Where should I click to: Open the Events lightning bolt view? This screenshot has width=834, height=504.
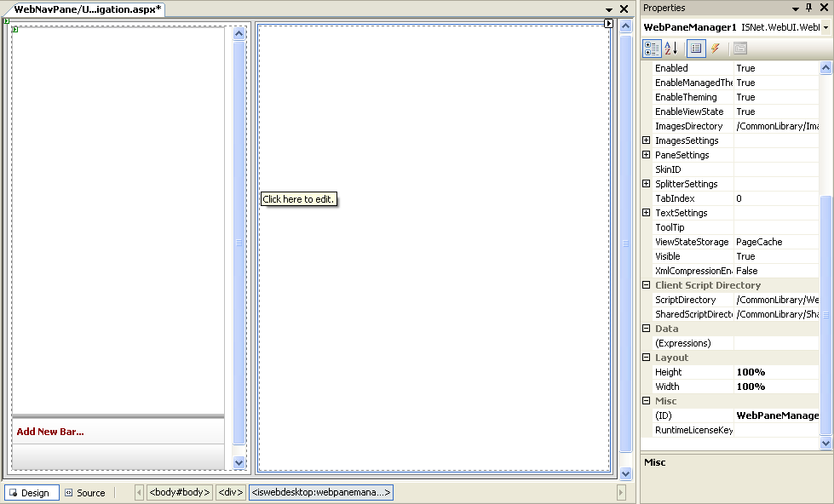point(716,49)
